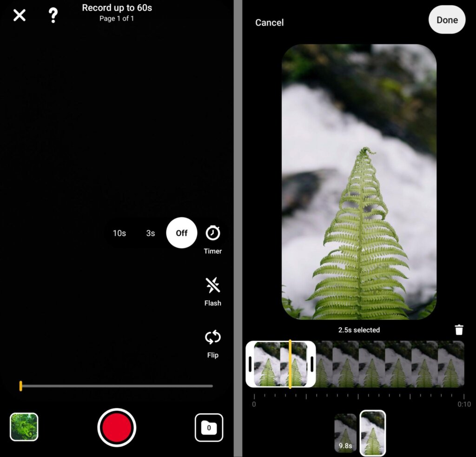The width and height of the screenshot is (476, 457).
Task: Cancel the clip trimming
Action: click(269, 22)
